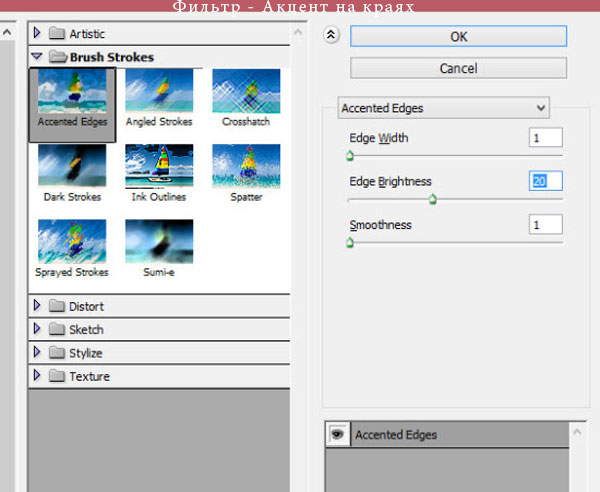
Task: Click the Smoothness label
Action: coord(380,225)
